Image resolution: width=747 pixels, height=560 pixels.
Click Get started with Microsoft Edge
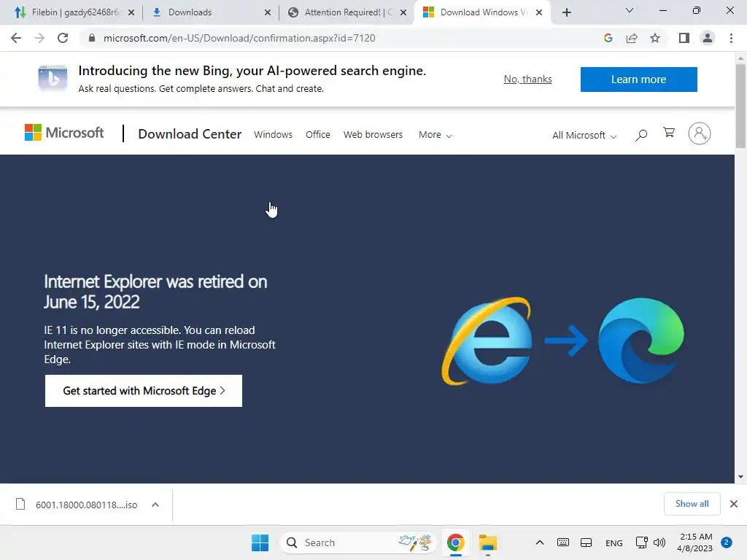tap(144, 391)
